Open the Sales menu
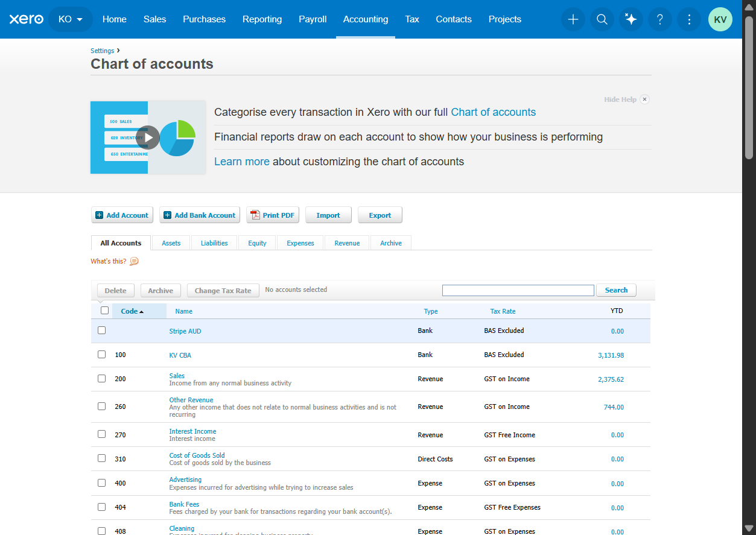The height and width of the screenshot is (535, 756). tap(154, 19)
